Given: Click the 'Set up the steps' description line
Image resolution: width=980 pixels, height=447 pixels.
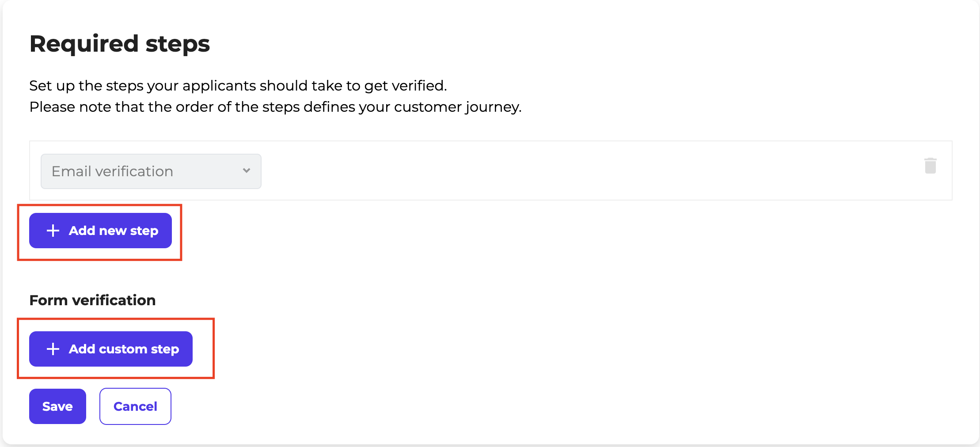Looking at the screenshot, I should point(238,86).
